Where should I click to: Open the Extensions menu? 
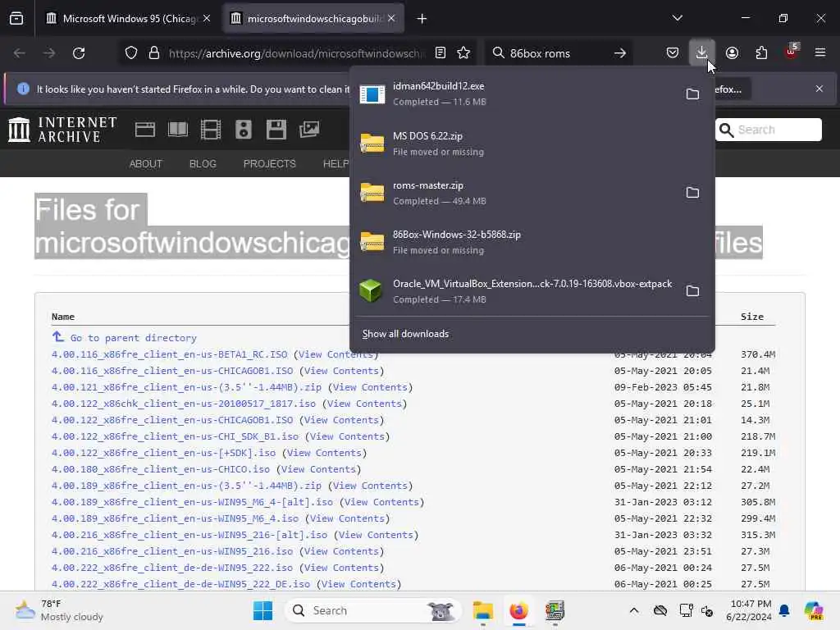coord(761,53)
